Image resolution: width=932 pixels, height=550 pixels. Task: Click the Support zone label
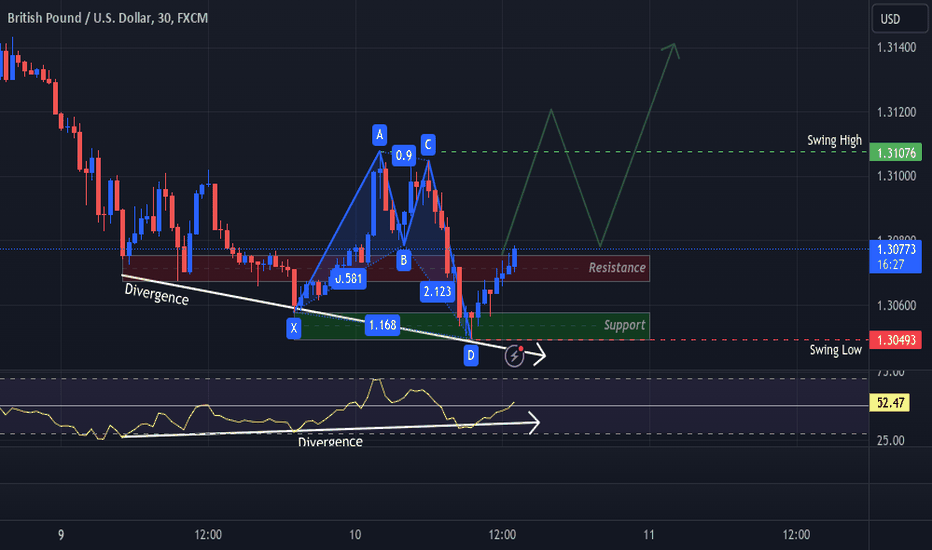(x=624, y=325)
